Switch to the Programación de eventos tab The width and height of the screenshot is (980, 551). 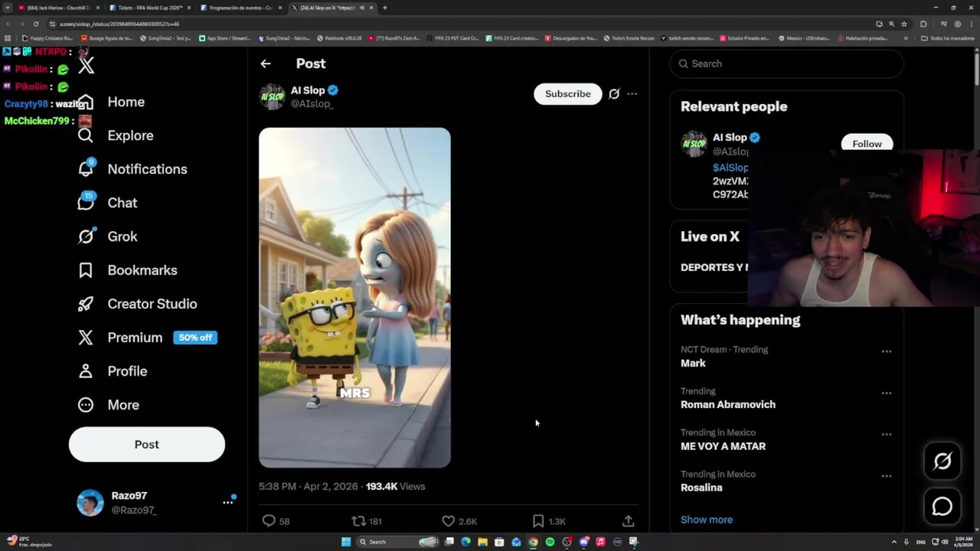[x=241, y=8]
